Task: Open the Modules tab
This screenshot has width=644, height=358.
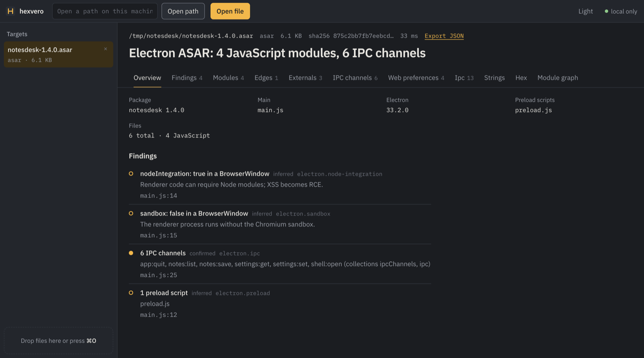Action: 228,78
